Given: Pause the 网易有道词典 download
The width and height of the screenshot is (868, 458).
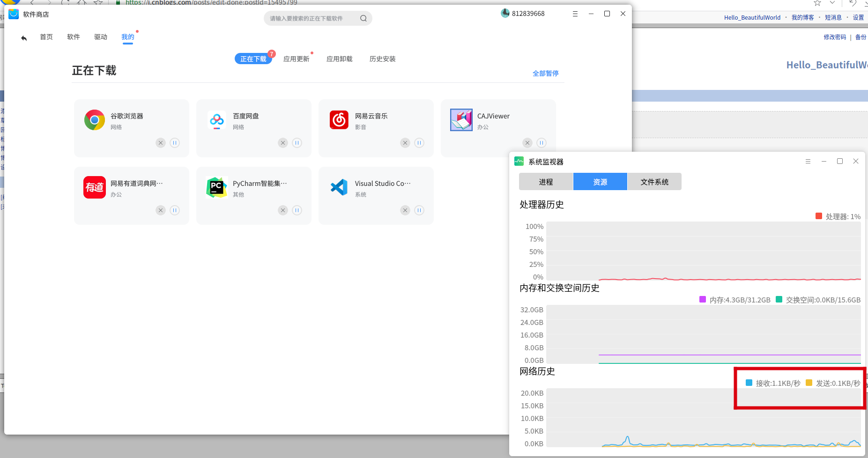Looking at the screenshot, I should [x=175, y=210].
